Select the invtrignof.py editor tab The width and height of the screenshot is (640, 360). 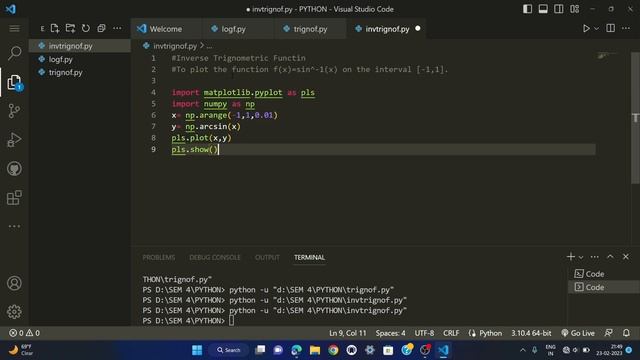click(387, 29)
